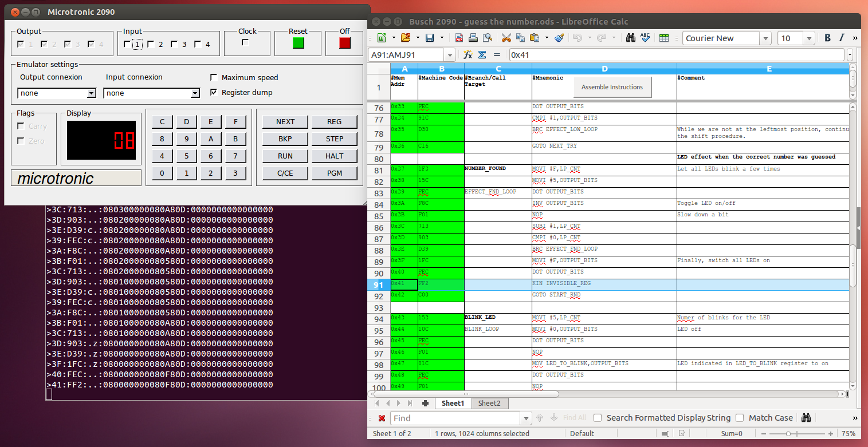Viewport: 868px width, 447px height.
Task: Open the Function Wizard (fx) icon
Action: click(468, 55)
